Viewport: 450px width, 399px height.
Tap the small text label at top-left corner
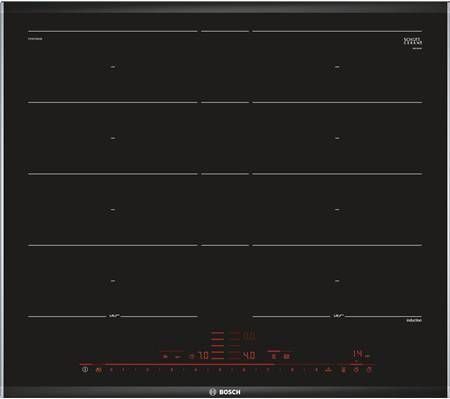pos(35,39)
